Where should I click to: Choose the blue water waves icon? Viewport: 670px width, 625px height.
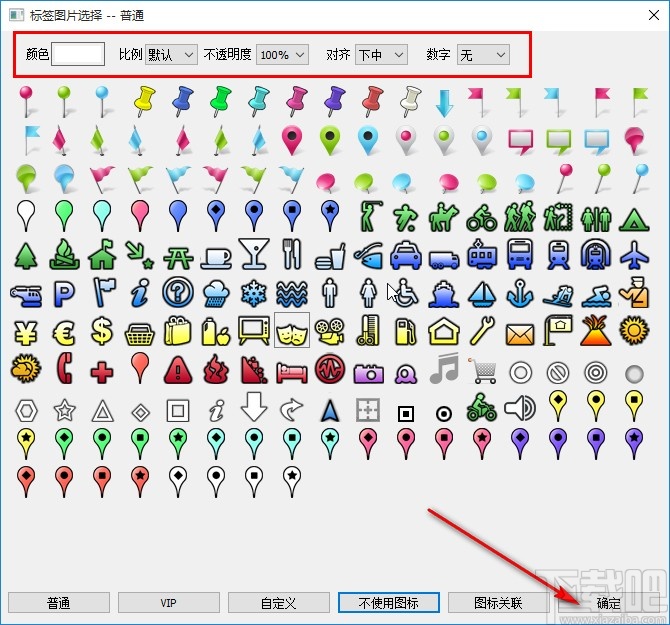click(292, 294)
